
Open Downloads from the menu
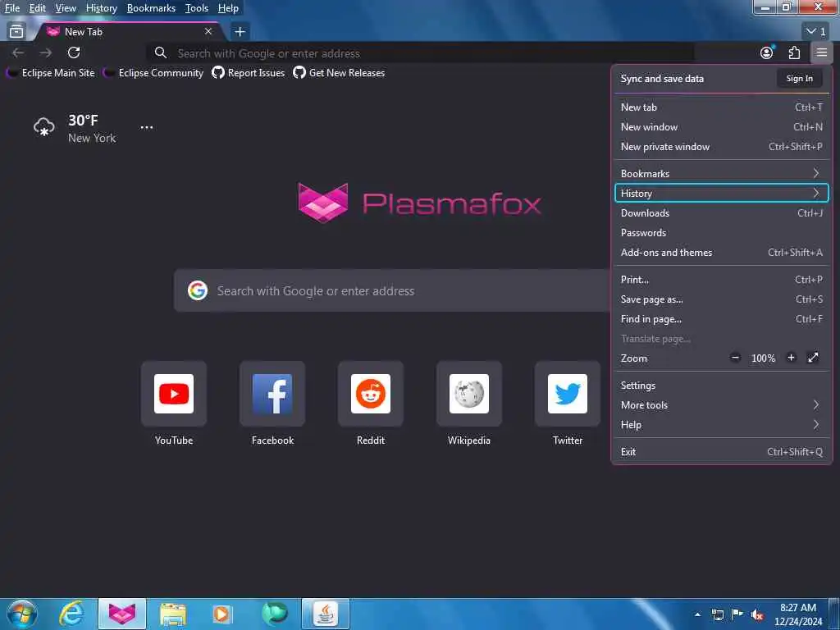click(722, 213)
